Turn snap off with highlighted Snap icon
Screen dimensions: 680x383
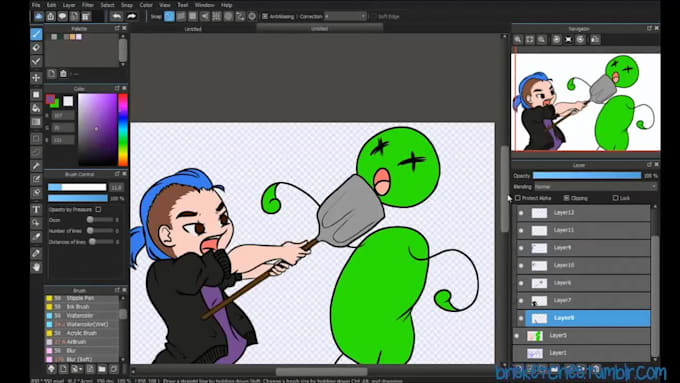click(169, 16)
